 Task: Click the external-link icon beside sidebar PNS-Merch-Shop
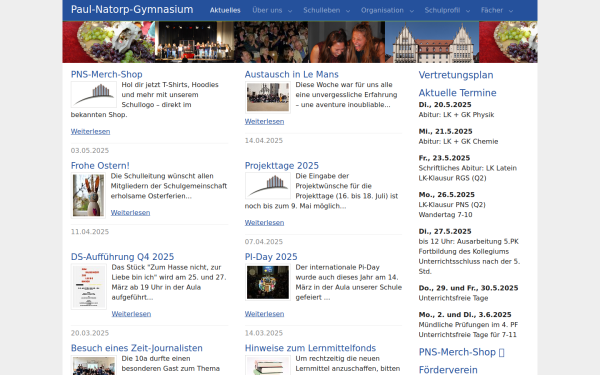click(502, 352)
